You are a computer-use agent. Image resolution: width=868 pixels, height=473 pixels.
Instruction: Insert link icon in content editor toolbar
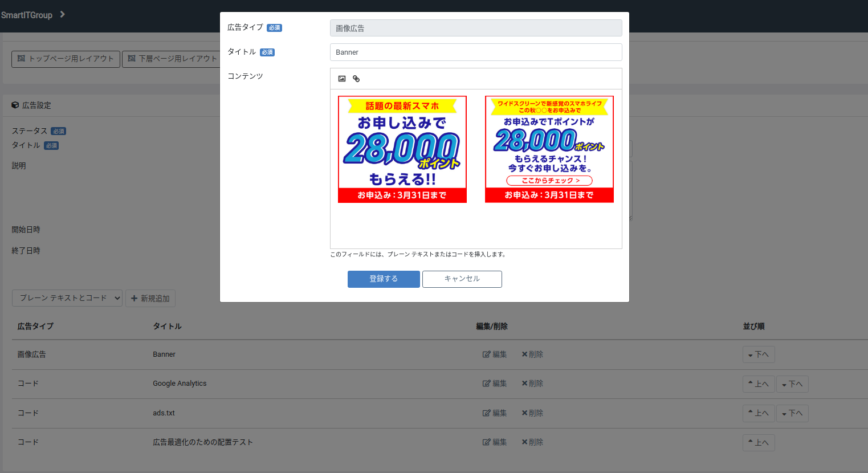coord(356,79)
